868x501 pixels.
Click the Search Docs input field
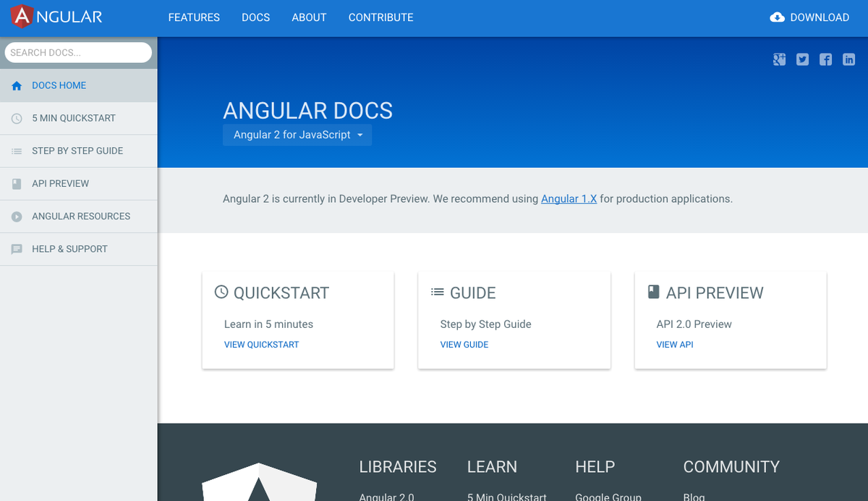(x=78, y=52)
